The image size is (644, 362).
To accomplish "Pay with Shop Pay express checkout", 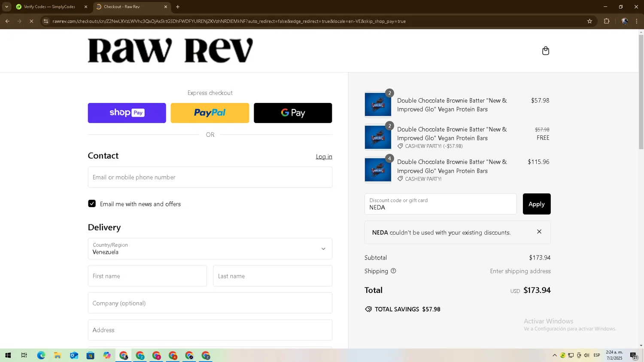I will pyautogui.click(x=127, y=113).
